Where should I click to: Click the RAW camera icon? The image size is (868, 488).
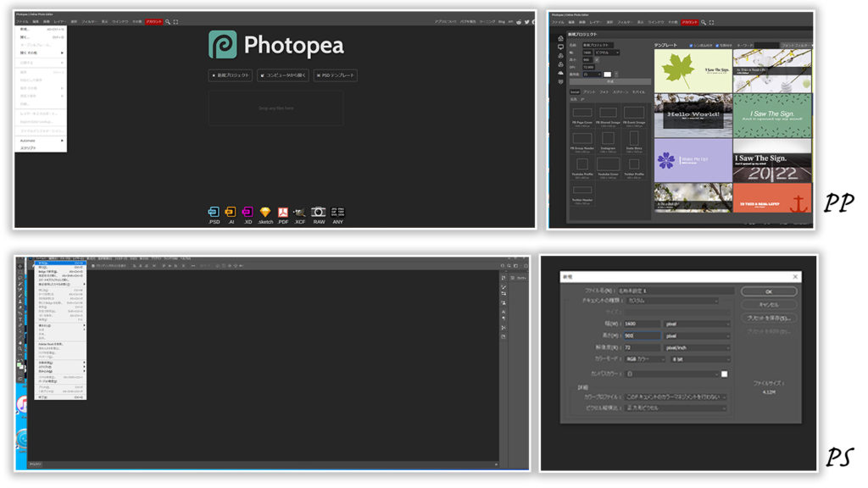coord(319,212)
